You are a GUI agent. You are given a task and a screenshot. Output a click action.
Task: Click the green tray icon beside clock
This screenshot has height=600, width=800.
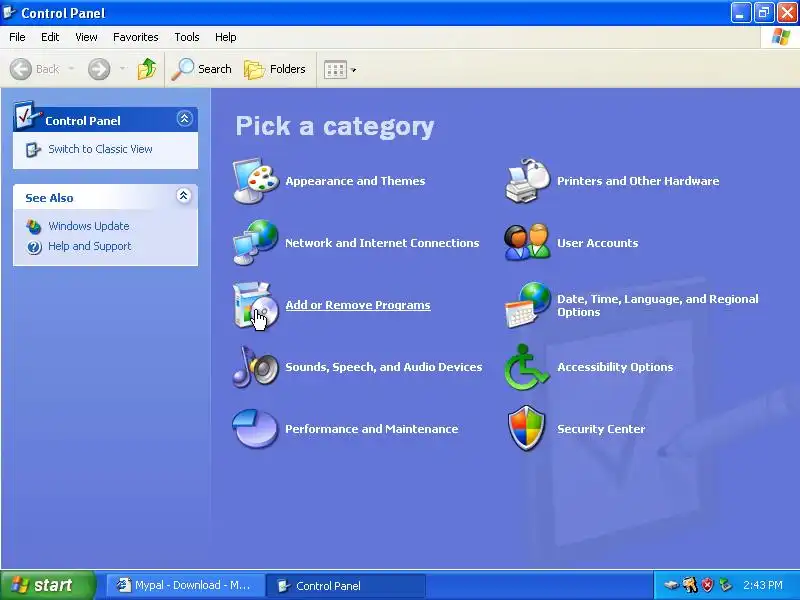pyautogui.click(x=725, y=585)
